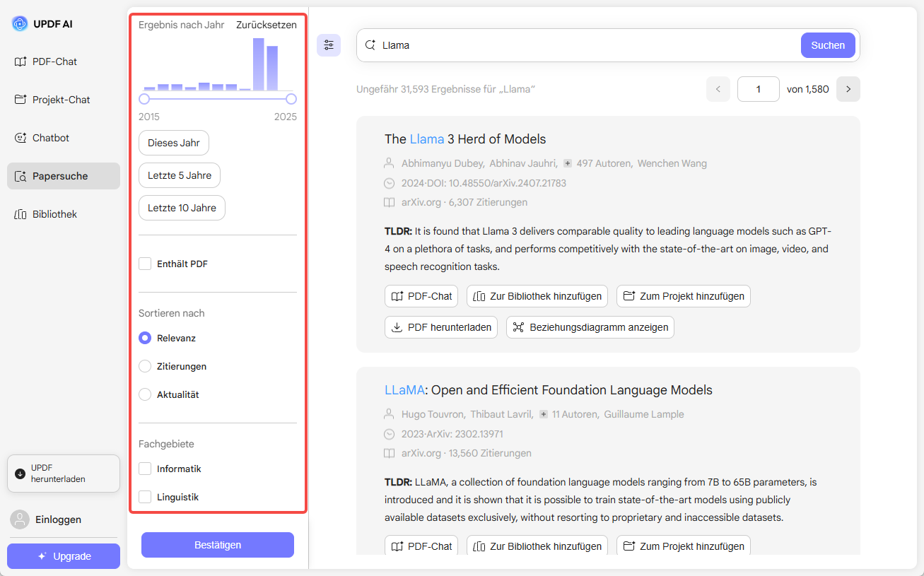This screenshot has height=576, width=924.
Task: Click the tallest bar in year histogram
Action: pos(259,64)
